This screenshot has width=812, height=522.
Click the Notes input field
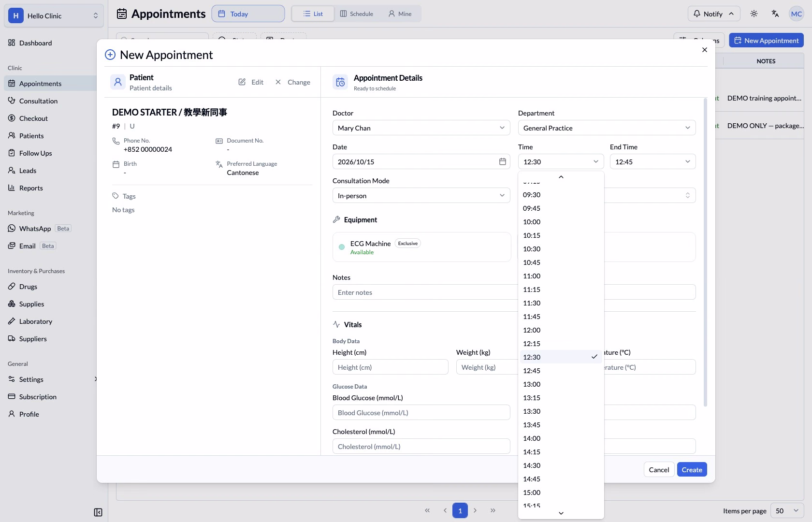point(424,292)
